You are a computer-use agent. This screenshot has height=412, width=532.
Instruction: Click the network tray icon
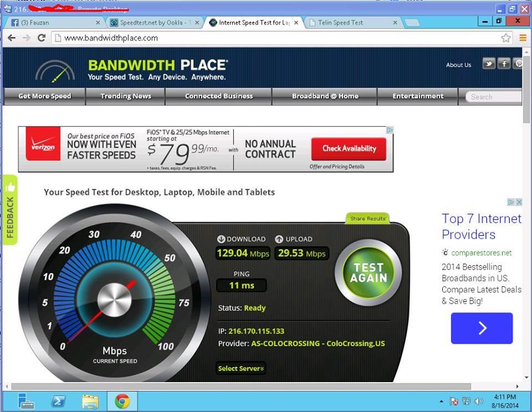(466, 401)
